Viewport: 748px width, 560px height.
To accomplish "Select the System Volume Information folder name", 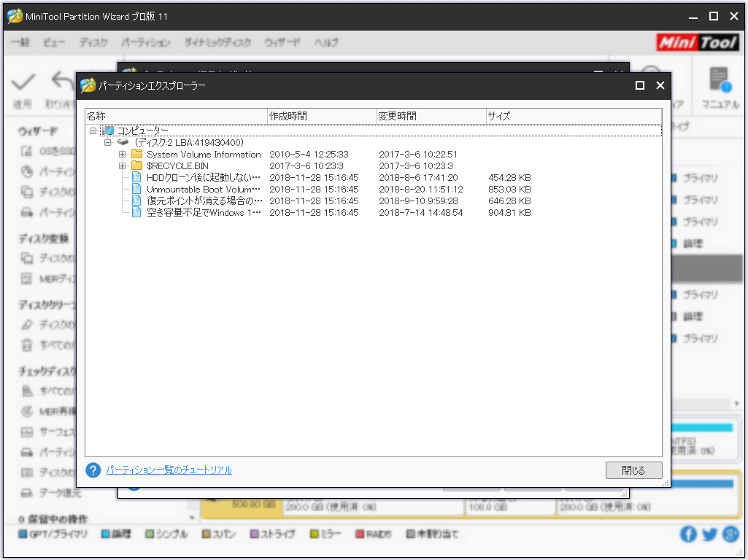I will pos(204,155).
